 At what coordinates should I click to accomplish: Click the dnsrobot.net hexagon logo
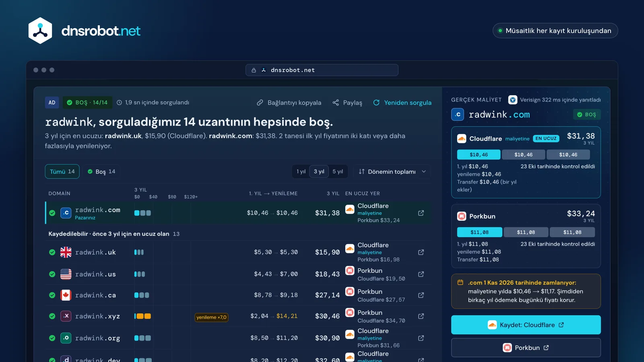tap(40, 31)
